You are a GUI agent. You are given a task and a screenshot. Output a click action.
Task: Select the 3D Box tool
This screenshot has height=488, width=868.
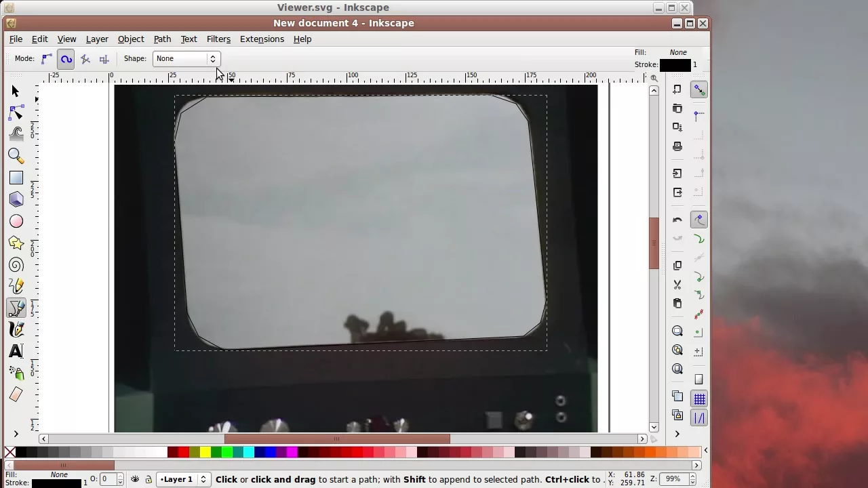tap(16, 199)
